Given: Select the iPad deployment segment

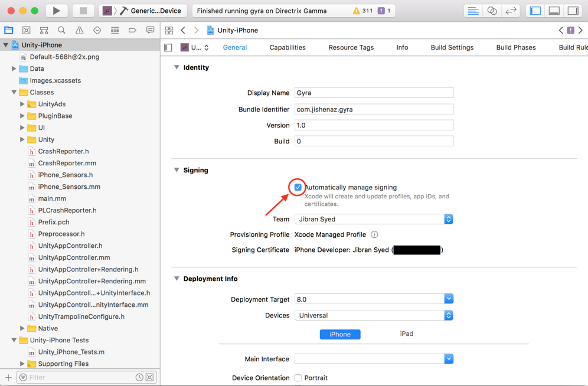Looking at the screenshot, I should tap(407, 333).
